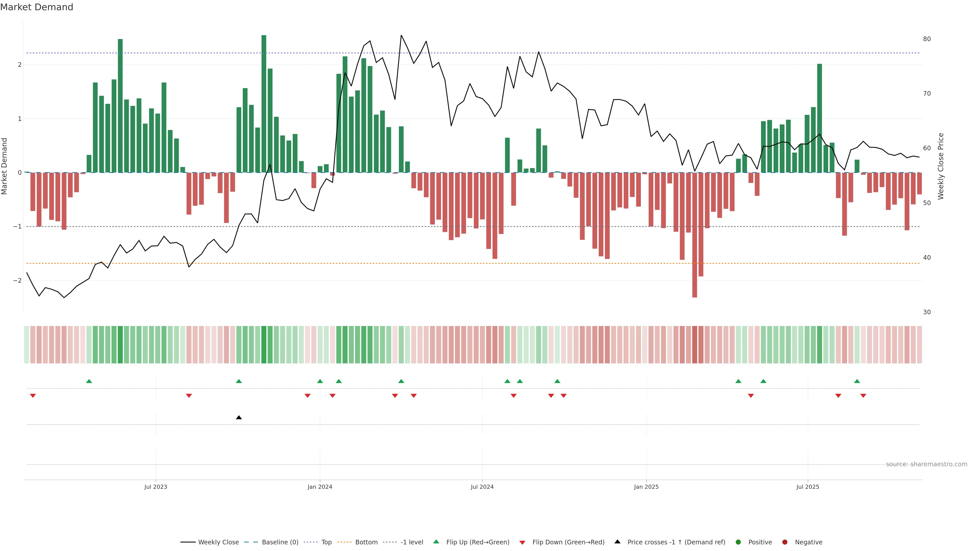Click the Positive green circle legend icon
This screenshot has height=551, width=980.
[738, 542]
